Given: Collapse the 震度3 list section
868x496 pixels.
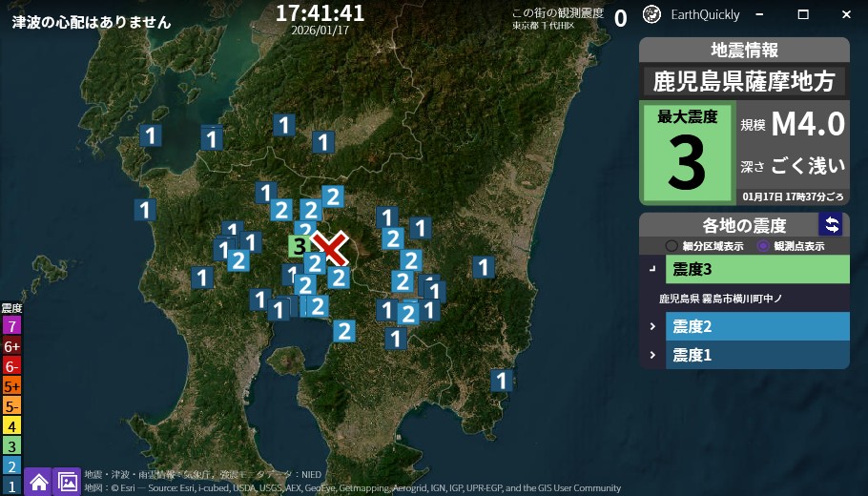Looking at the screenshot, I should coord(653,269).
